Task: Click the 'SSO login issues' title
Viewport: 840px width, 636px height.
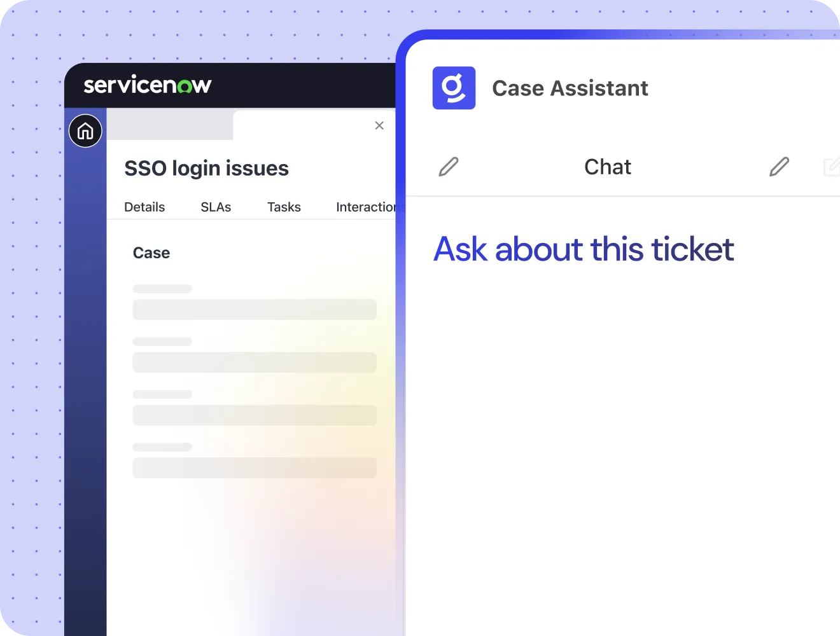Action: point(206,169)
